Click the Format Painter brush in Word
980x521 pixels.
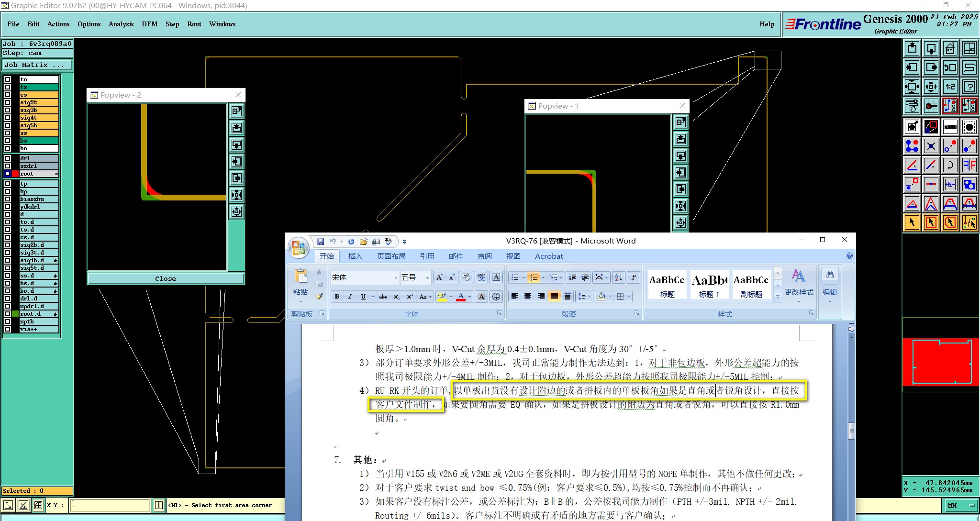[x=319, y=296]
